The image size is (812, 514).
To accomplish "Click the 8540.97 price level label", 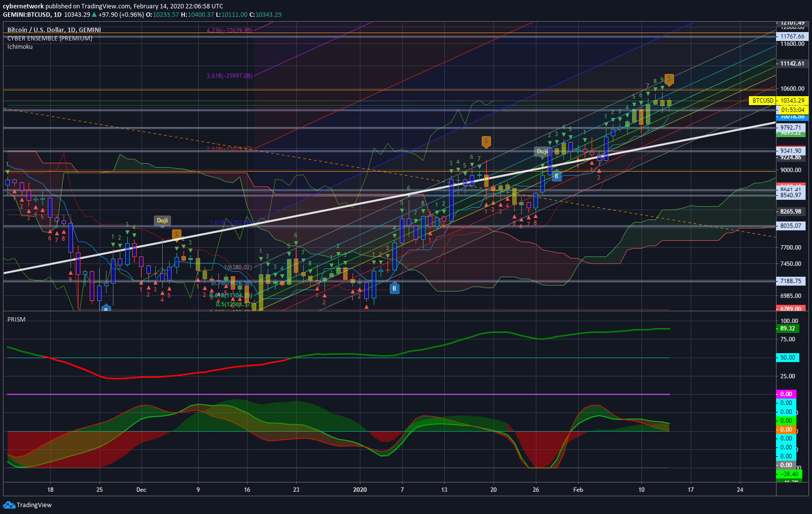I will click(x=791, y=195).
